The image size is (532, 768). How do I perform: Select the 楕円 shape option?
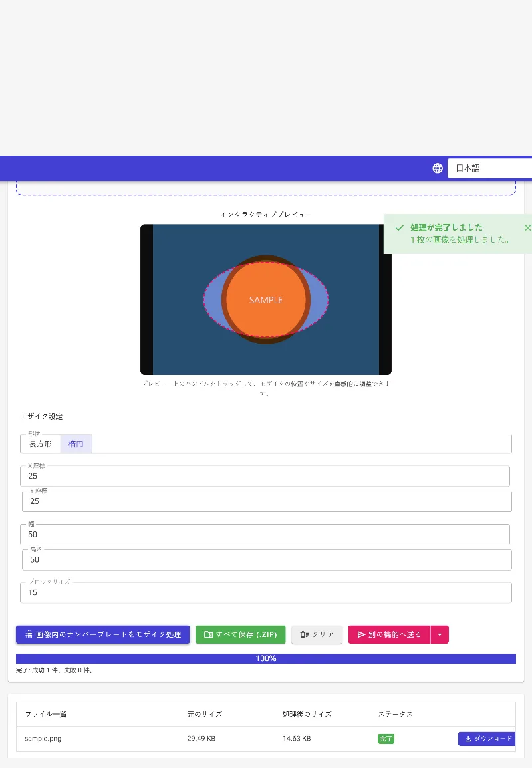76,444
